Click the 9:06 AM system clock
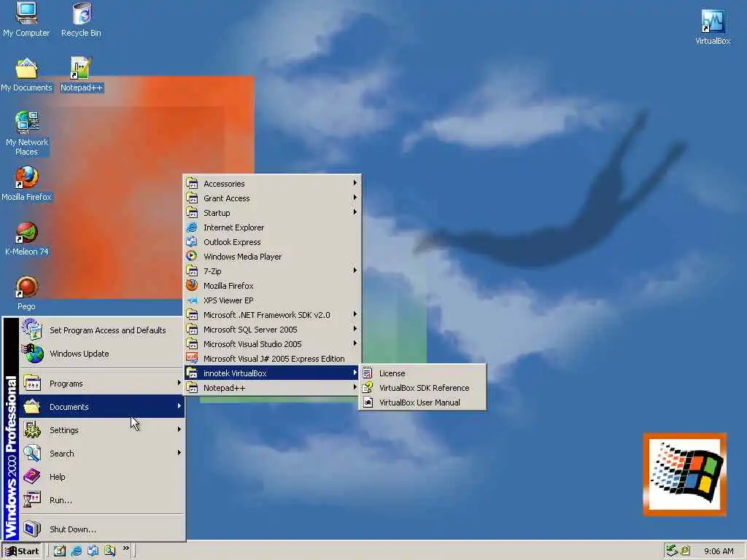Viewport: 747px width, 560px height. 719,551
